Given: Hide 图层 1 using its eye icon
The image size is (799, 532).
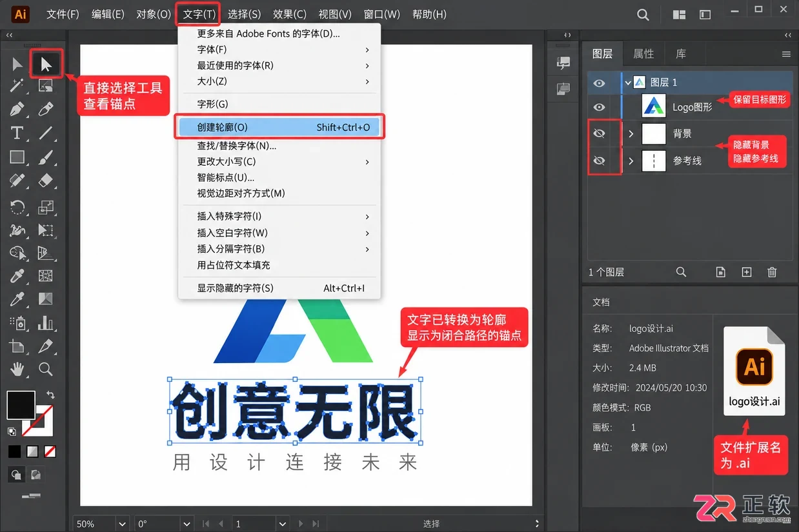Looking at the screenshot, I should 599,83.
